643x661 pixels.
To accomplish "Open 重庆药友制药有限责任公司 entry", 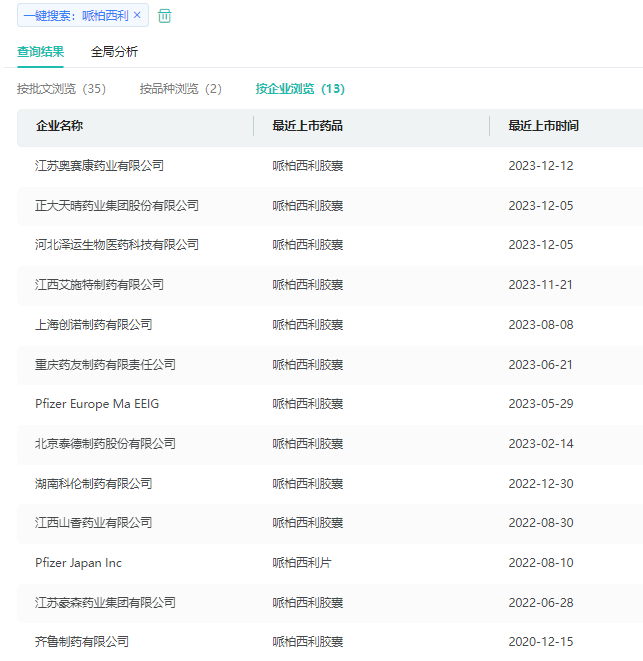I will pyautogui.click(x=105, y=365).
